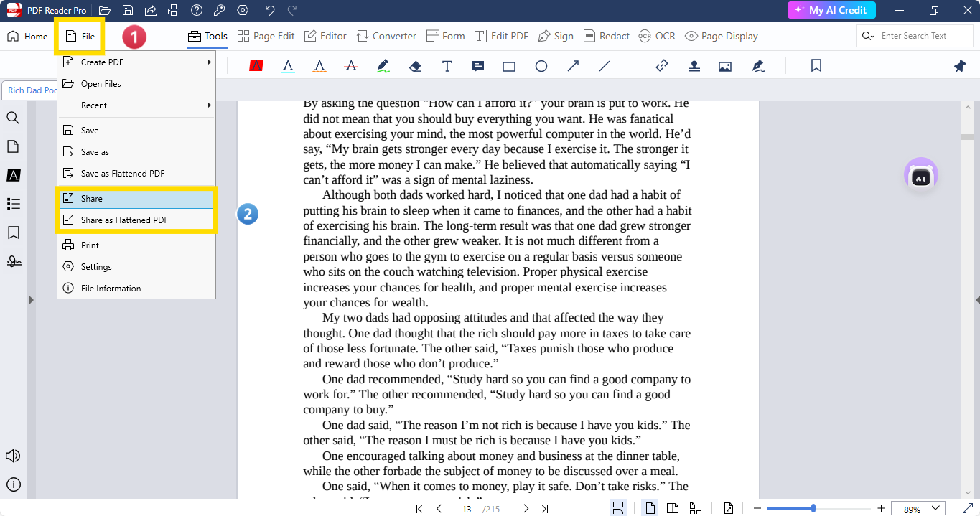980x516 pixels.
Task: Open the 89% zoom level dropdown
Action: tap(918, 509)
